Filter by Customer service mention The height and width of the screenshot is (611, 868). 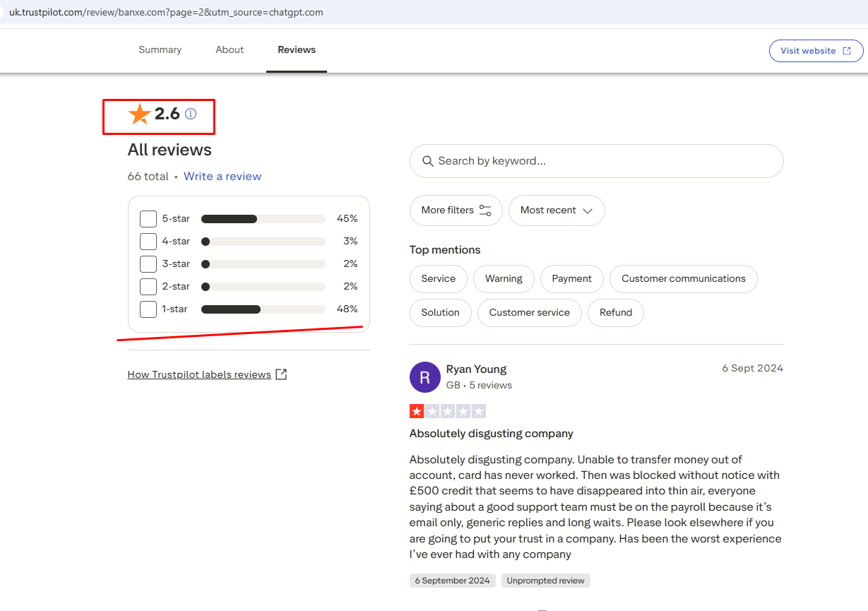[x=529, y=313]
